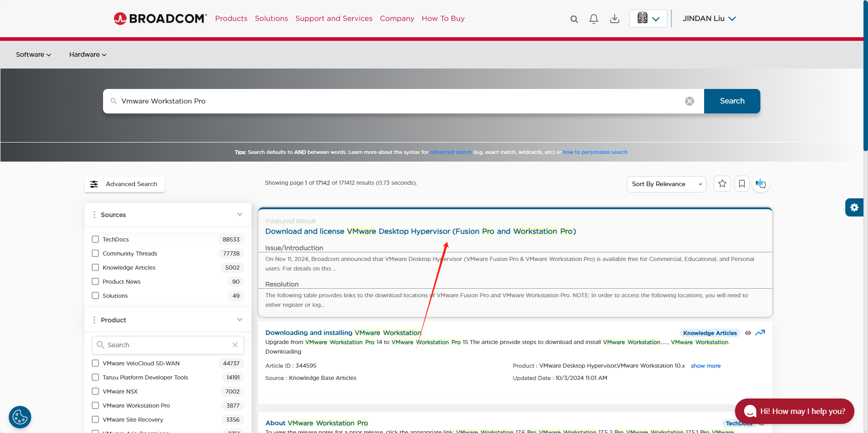Check the Knowledge Articles filter
The width and height of the screenshot is (868, 433).
95,267
